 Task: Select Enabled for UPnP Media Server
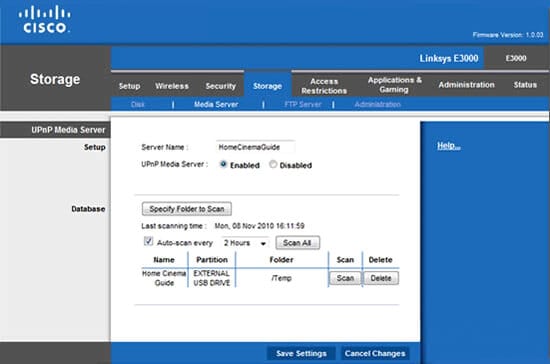pyautogui.click(x=223, y=164)
